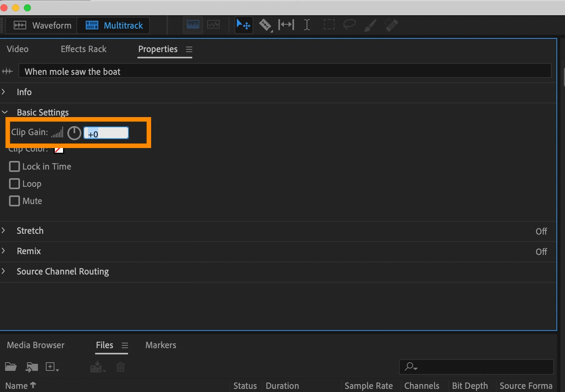Image resolution: width=565 pixels, height=392 pixels.
Task: Select the Razor tool
Action: click(265, 25)
